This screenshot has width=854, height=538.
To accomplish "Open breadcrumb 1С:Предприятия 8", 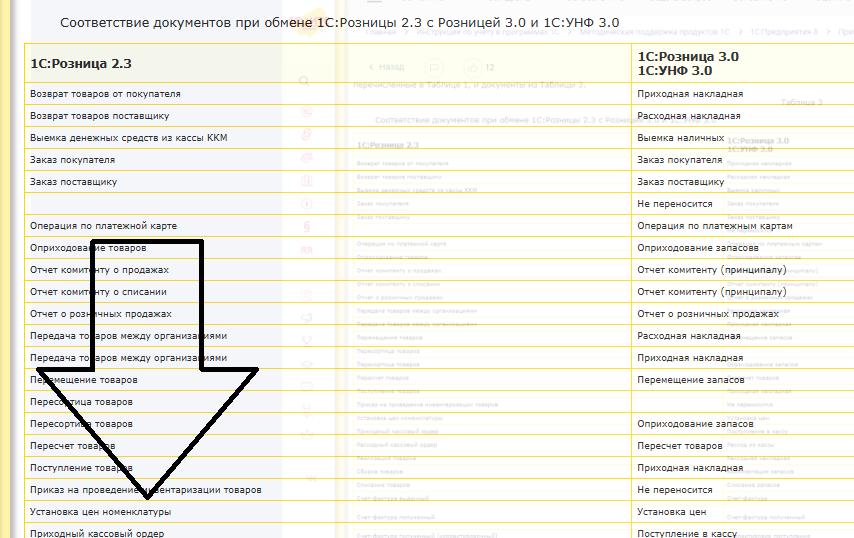I will coord(784,32).
